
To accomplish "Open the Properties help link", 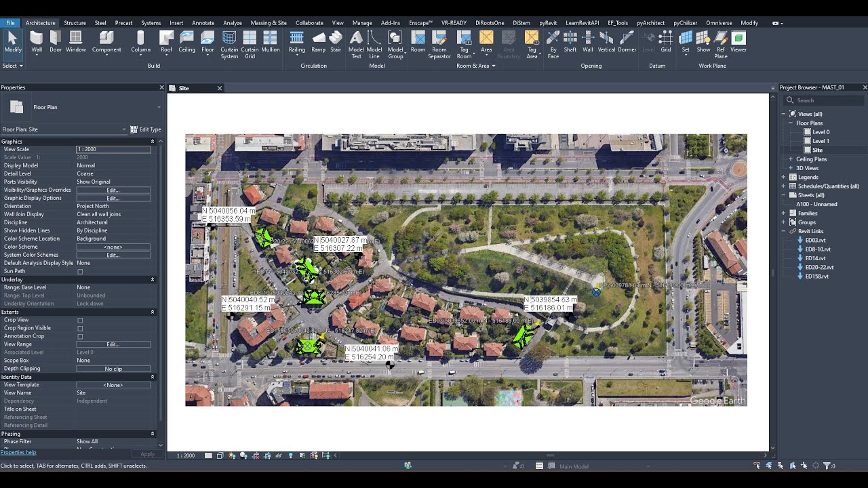I will [18, 452].
